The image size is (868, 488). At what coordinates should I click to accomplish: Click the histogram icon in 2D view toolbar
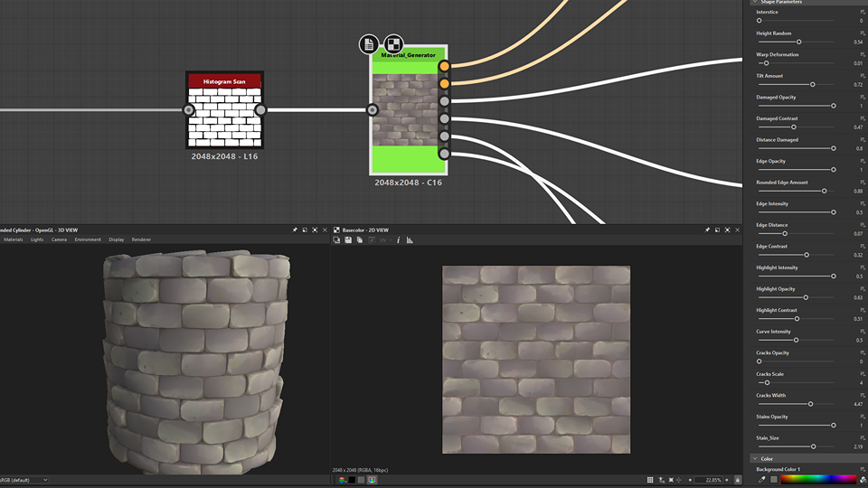[x=410, y=240]
